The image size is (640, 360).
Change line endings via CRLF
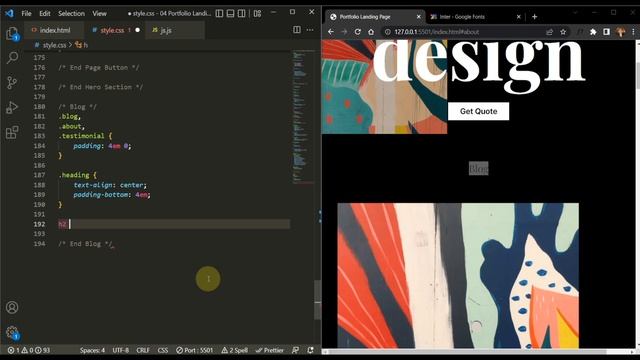point(143,350)
